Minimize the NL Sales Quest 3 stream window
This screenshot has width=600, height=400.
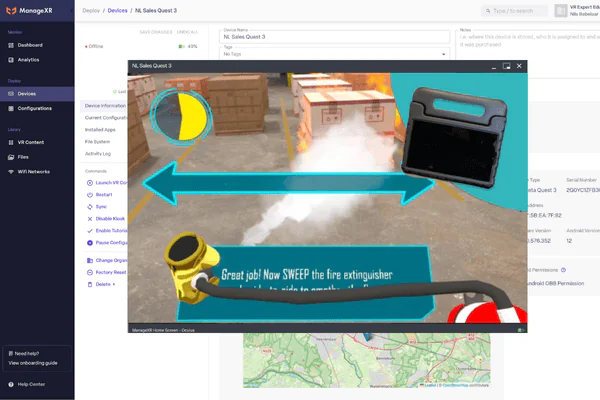coord(494,67)
